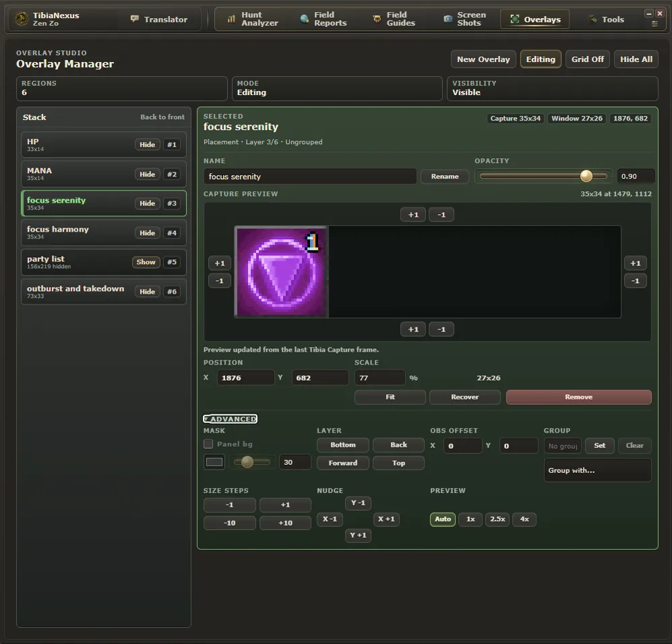
Task: Click the group name input field
Action: [563, 446]
